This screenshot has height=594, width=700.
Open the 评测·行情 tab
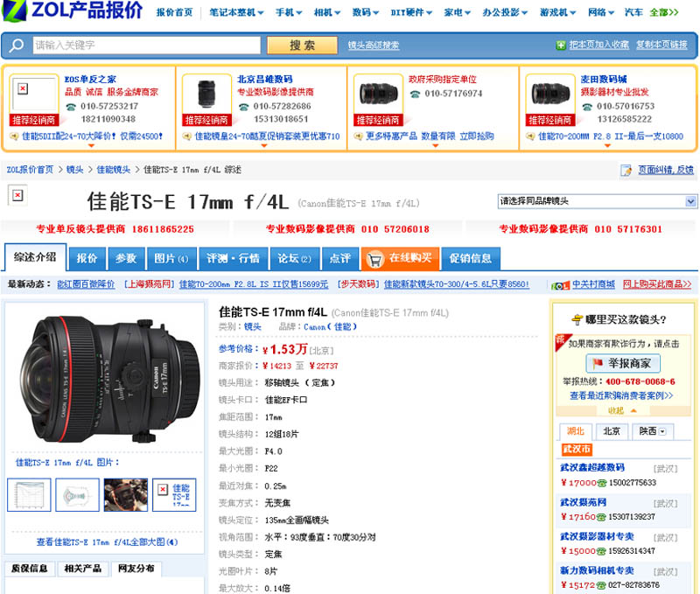233,259
